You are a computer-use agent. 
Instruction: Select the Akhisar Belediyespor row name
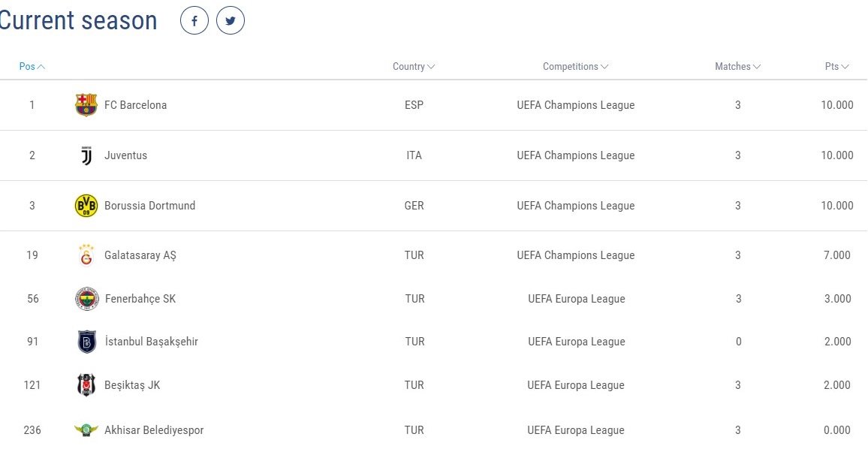(x=154, y=430)
